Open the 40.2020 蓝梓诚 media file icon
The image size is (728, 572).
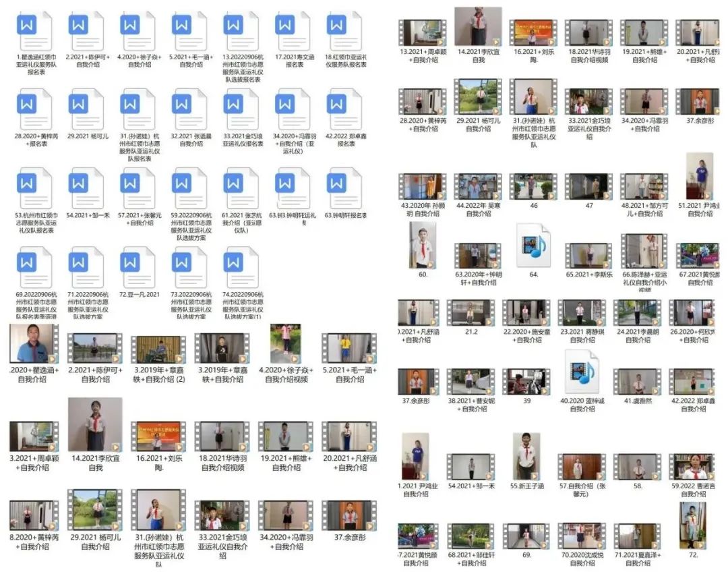point(581,372)
